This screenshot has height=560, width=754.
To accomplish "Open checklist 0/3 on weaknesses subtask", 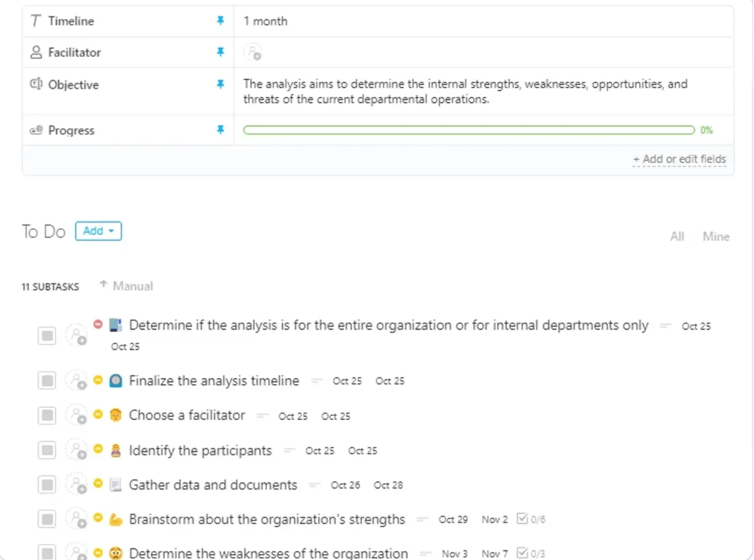I will point(531,553).
